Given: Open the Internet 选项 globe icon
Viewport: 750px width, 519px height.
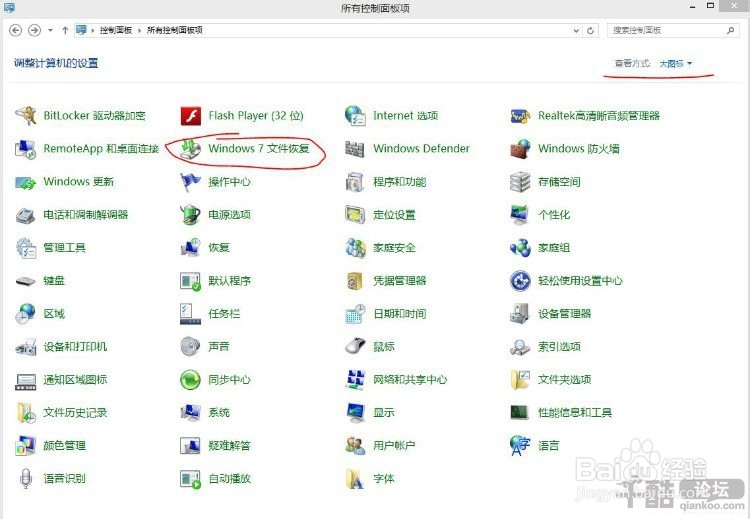Looking at the screenshot, I should pyautogui.click(x=355, y=116).
